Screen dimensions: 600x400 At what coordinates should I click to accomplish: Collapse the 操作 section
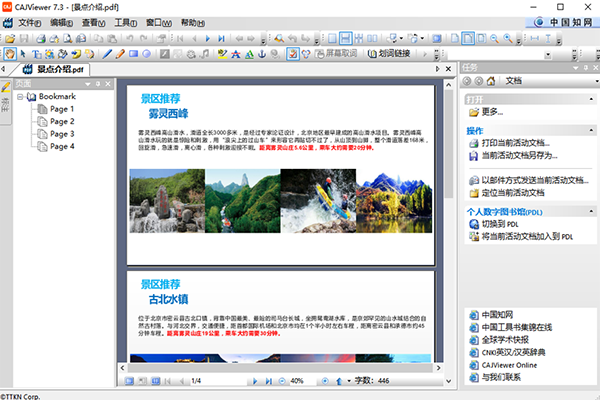591,130
